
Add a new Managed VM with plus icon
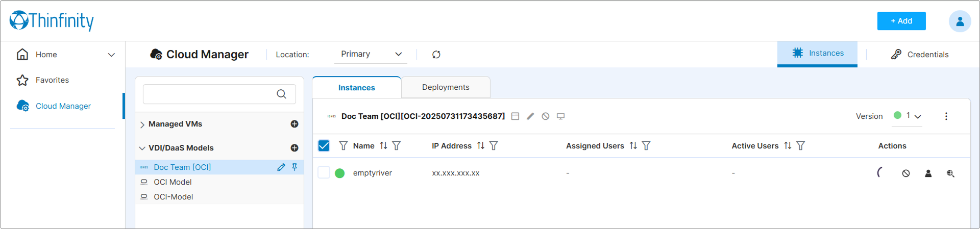295,124
